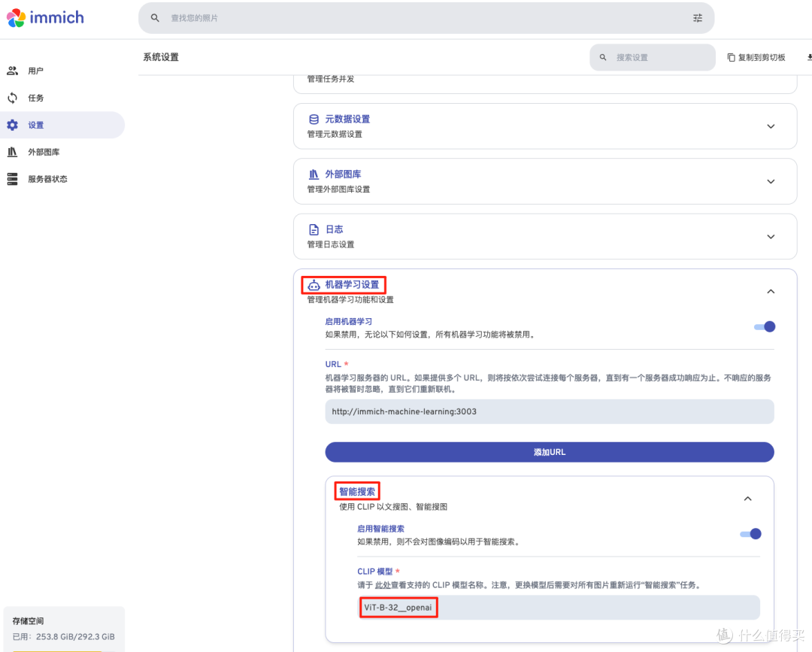Image resolution: width=812 pixels, height=652 pixels.
Task: Expand the 外部图库 settings chevron
Action: 771,181
